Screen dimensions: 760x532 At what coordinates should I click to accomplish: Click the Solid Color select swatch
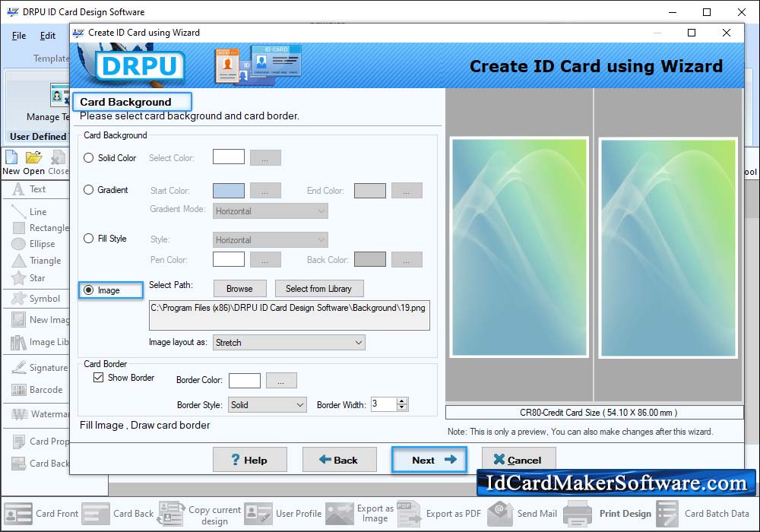point(228,157)
